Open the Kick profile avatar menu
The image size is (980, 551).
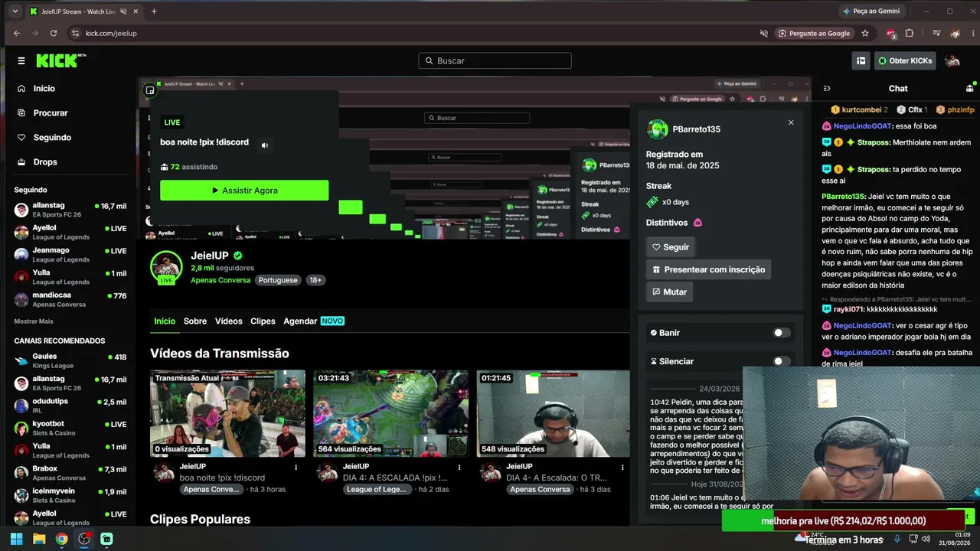tap(952, 60)
